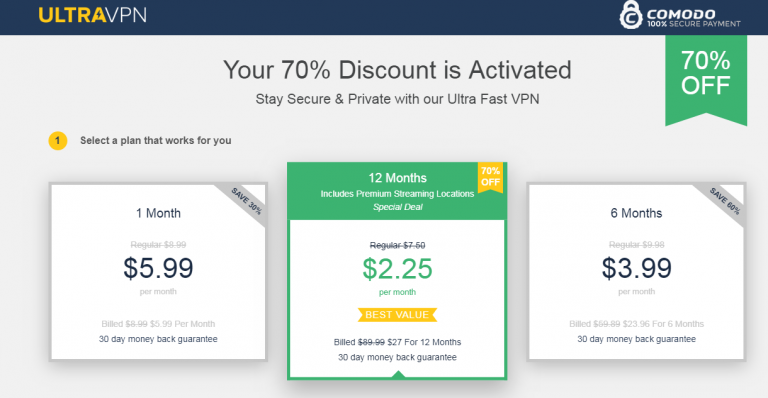Click the yellow step 1 circle
768x398 pixels.
(58, 141)
